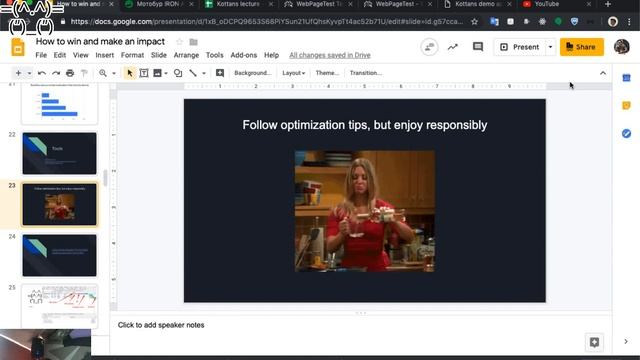Open the Q&A audience tools icon
Image resolution: width=640 pixels, height=360 pixels.
pos(429,47)
